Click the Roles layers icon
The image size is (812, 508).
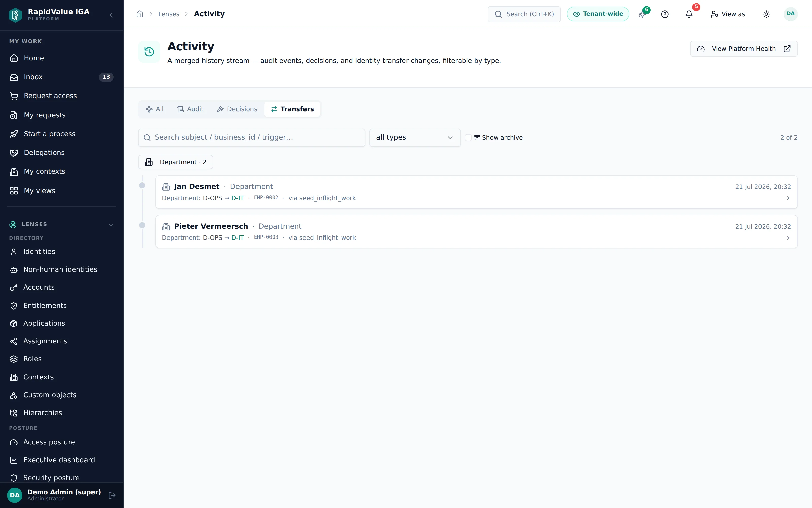coord(14,359)
